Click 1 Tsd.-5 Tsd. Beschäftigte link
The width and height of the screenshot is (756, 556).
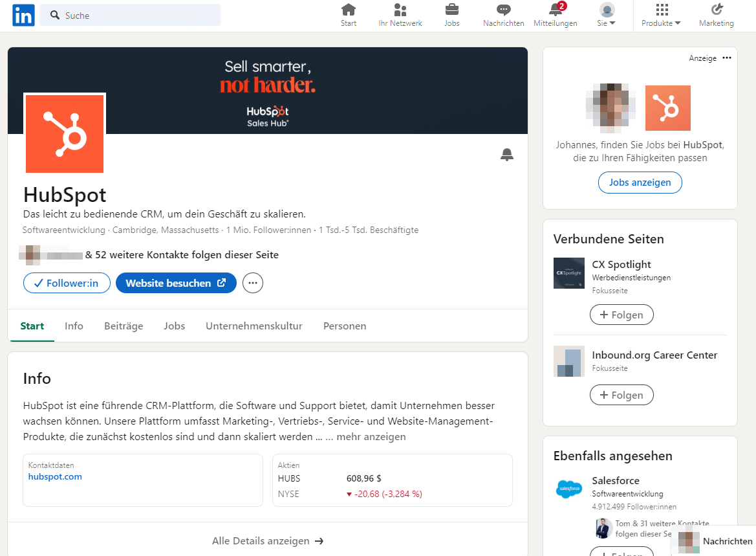(369, 230)
